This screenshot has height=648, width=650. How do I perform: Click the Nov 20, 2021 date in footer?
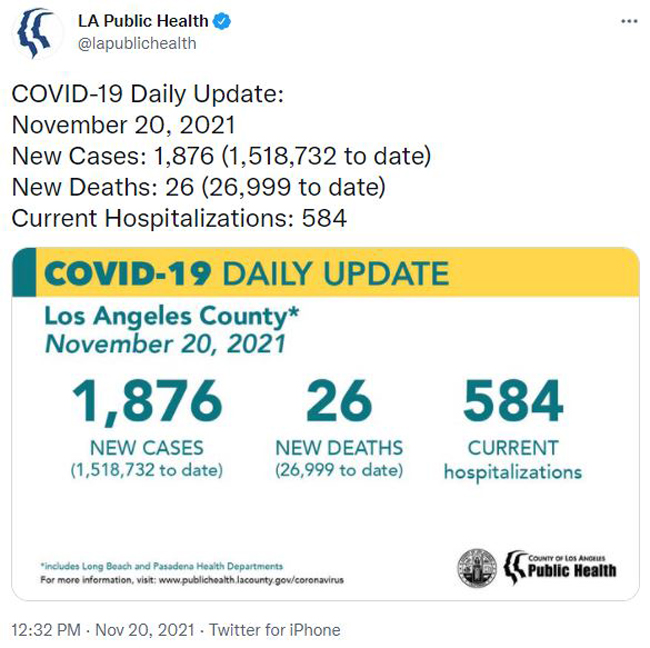(x=145, y=630)
